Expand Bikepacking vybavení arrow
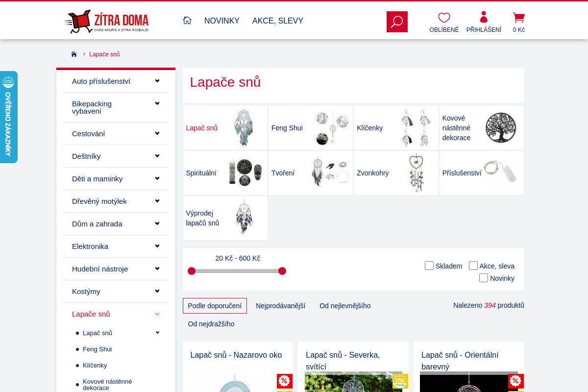The image size is (588, 392). 157,103
